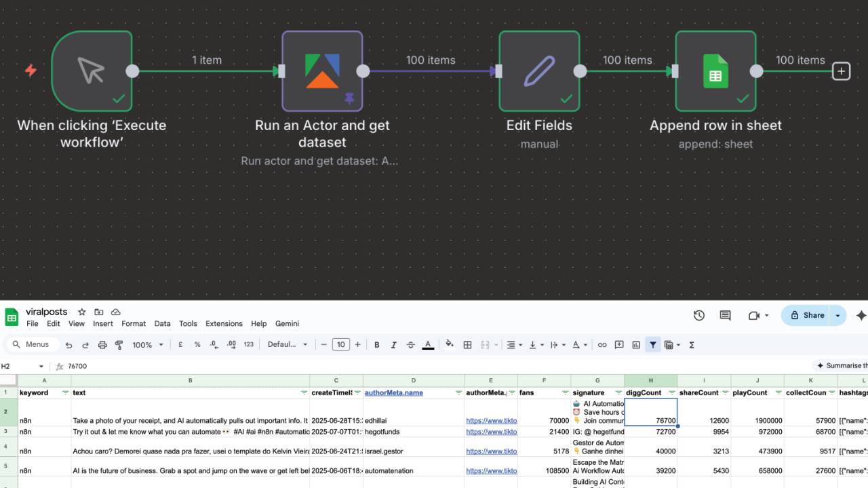This screenshot has width=868, height=488.
Task: Open the edhillai TikTok link in row 2
Action: [x=491, y=421]
